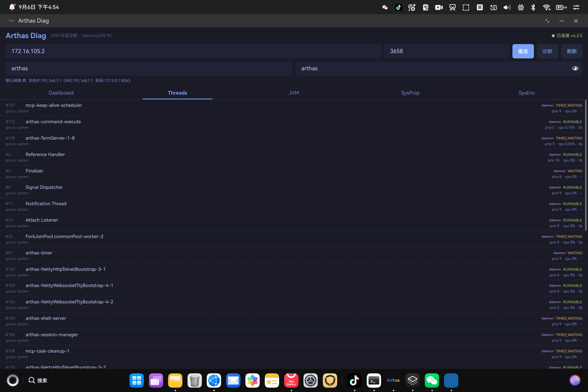Viewport: 588px width, 392px height.
Task: Open the Terminal dock icon
Action: point(374,381)
